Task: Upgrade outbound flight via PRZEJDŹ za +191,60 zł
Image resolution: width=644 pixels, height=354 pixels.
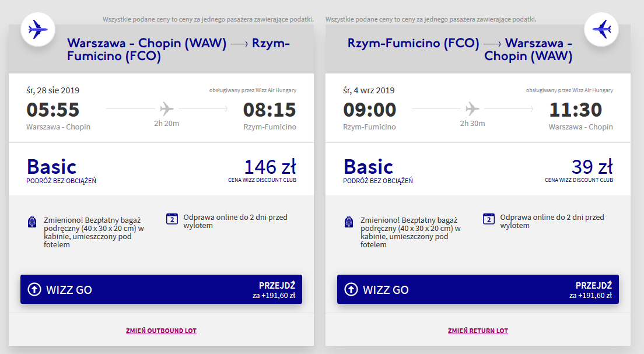Action: [274, 290]
